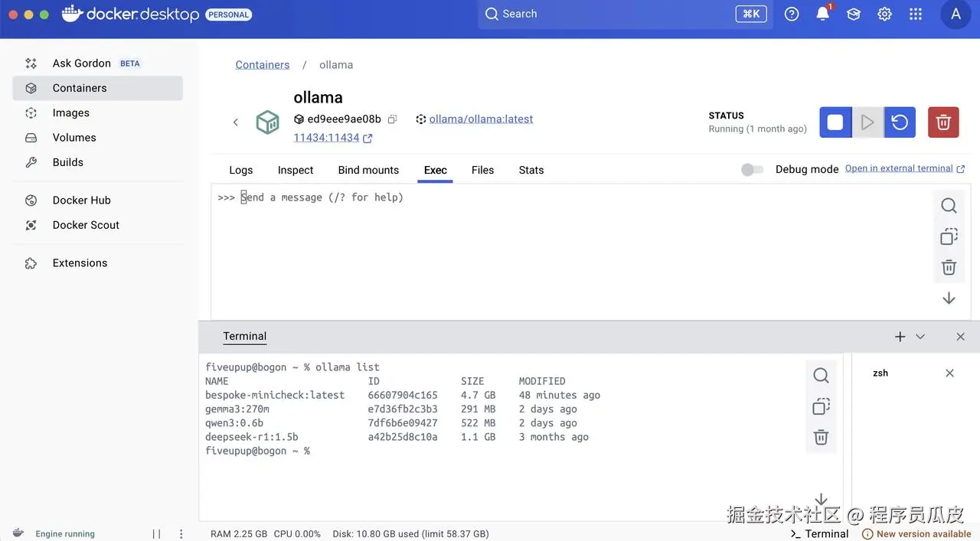Open ollama/ollama:latest image link

(481, 119)
